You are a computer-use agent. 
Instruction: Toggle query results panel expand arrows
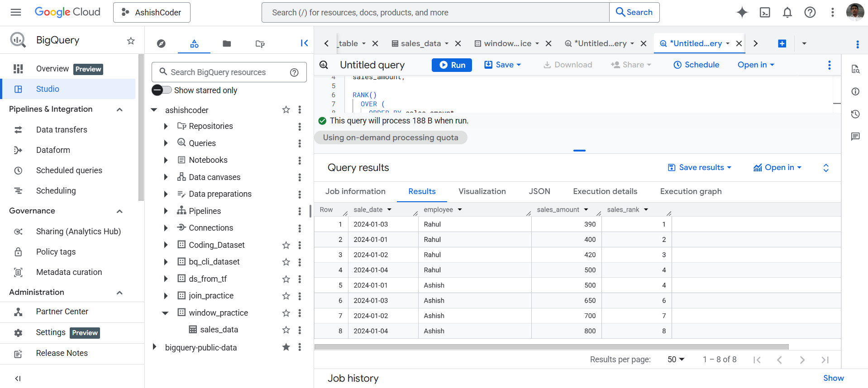826,168
